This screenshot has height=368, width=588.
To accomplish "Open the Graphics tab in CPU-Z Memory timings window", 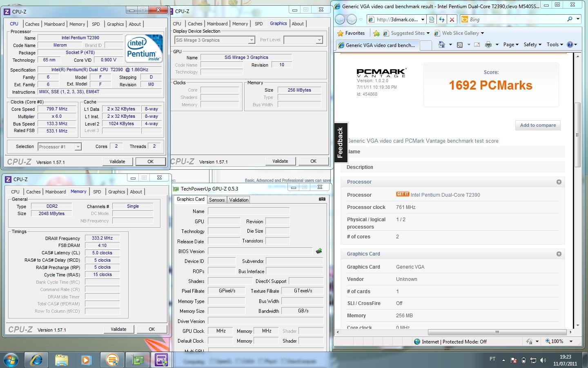I will 117,192.
